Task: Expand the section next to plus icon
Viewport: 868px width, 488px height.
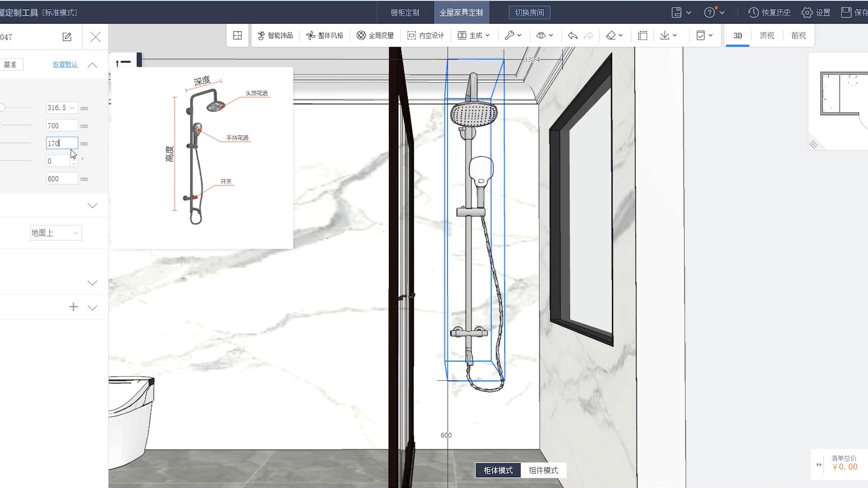Action: click(x=92, y=308)
